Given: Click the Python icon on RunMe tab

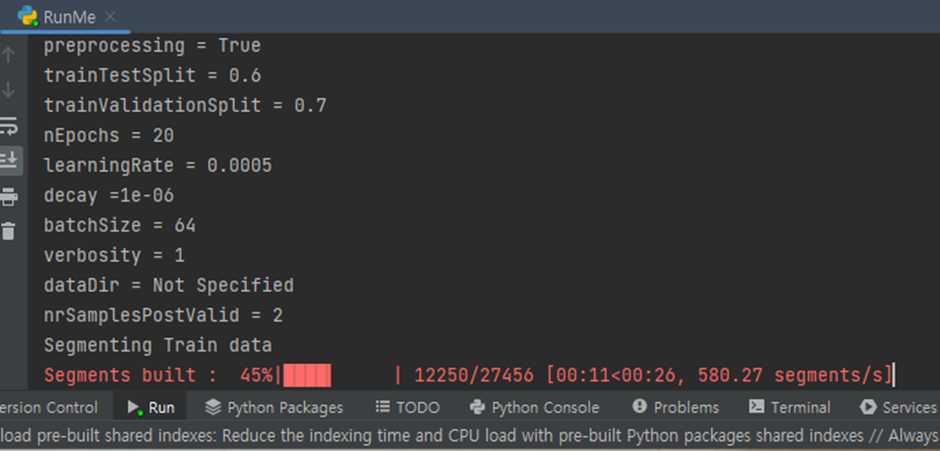Looking at the screenshot, I should pos(28,16).
